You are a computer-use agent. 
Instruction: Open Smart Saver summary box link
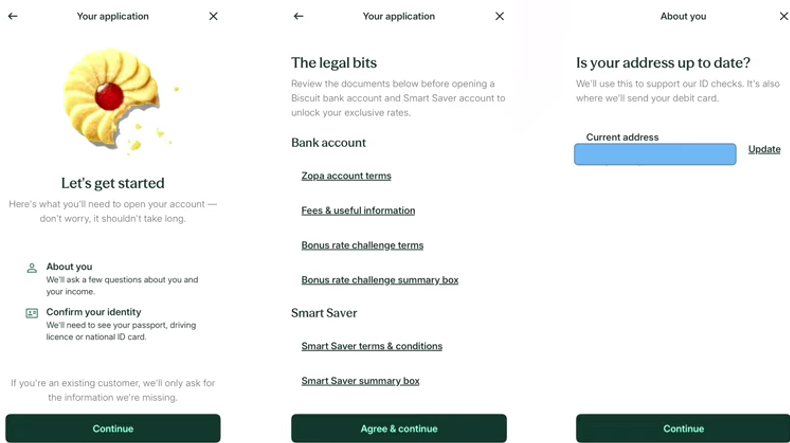tap(360, 381)
